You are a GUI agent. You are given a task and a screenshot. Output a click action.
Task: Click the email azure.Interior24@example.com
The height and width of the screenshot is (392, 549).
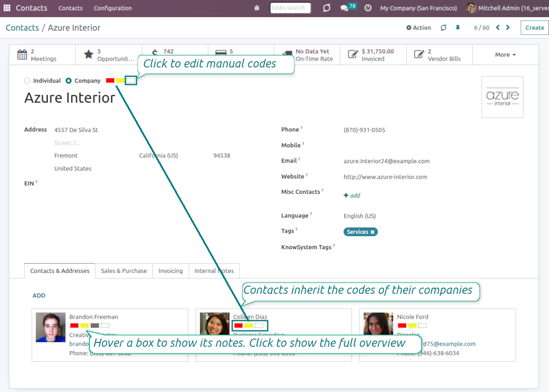pos(387,161)
